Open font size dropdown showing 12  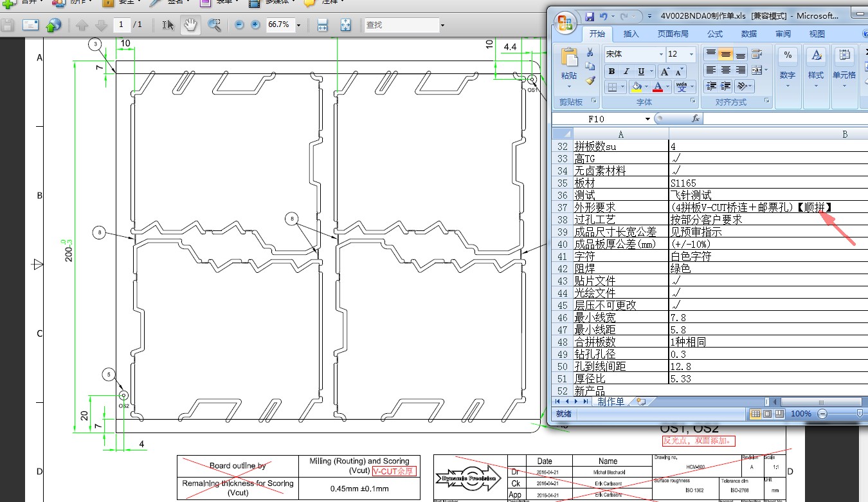[x=692, y=54]
